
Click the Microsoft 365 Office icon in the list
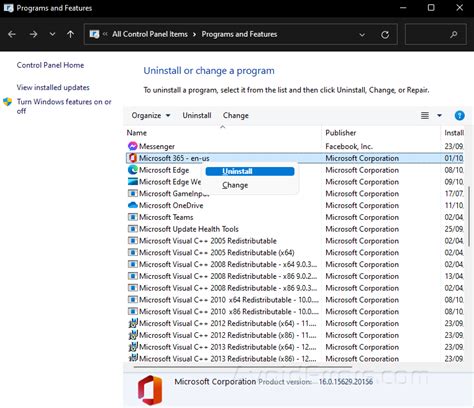[133, 158]
